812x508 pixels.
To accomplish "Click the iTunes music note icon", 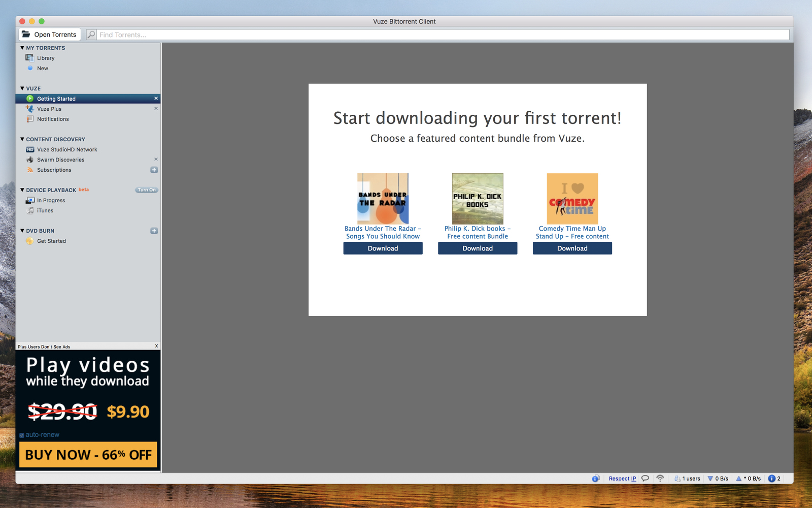I will 29,210.
